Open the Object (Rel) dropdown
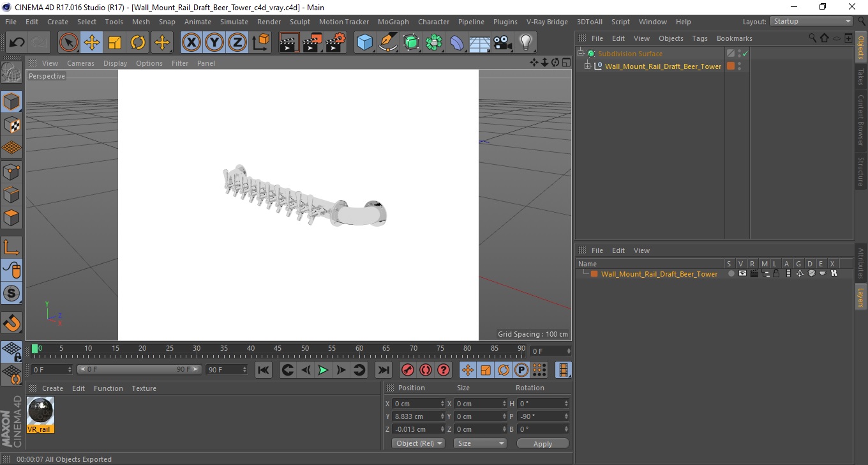Viewport: 868px width, 465px height. pos(418,443)
